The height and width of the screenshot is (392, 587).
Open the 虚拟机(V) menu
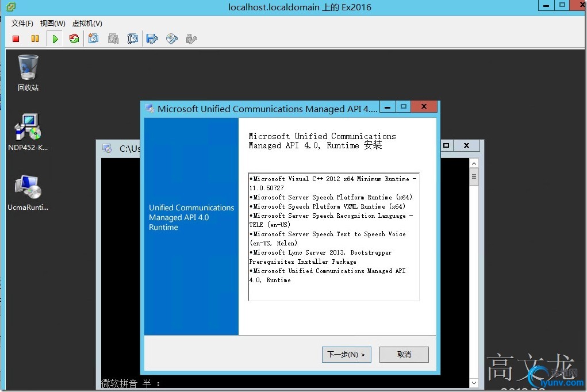pyautogui.click(x=87, y=23)
